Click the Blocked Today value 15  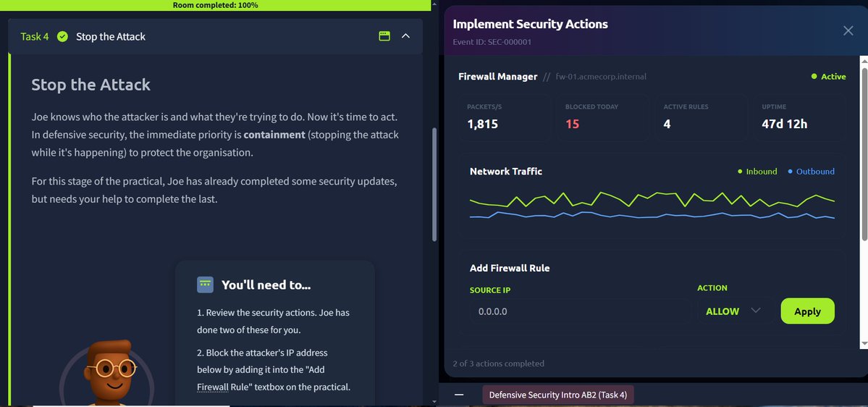coord(572,124)
